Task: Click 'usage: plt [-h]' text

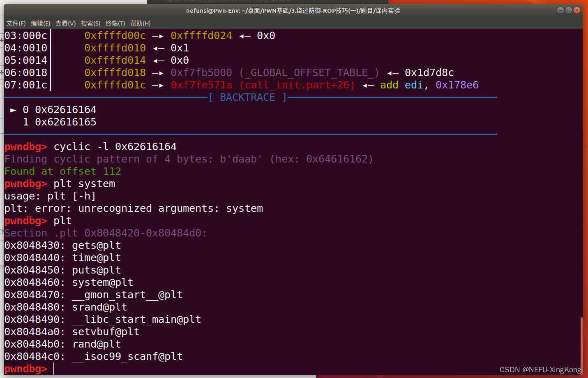Action: click(50, 196)
